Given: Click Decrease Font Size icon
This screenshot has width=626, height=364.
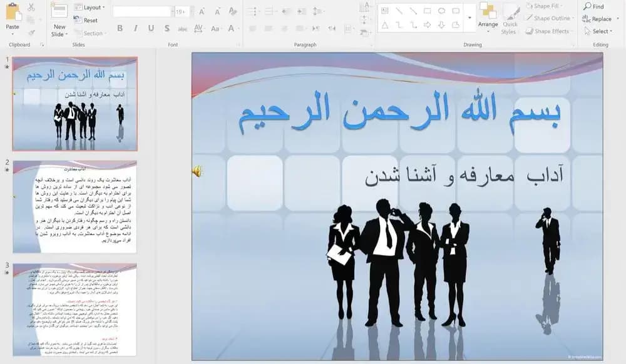Looking at the screenshot, I should pyautogui.click(x=218, y=11).
